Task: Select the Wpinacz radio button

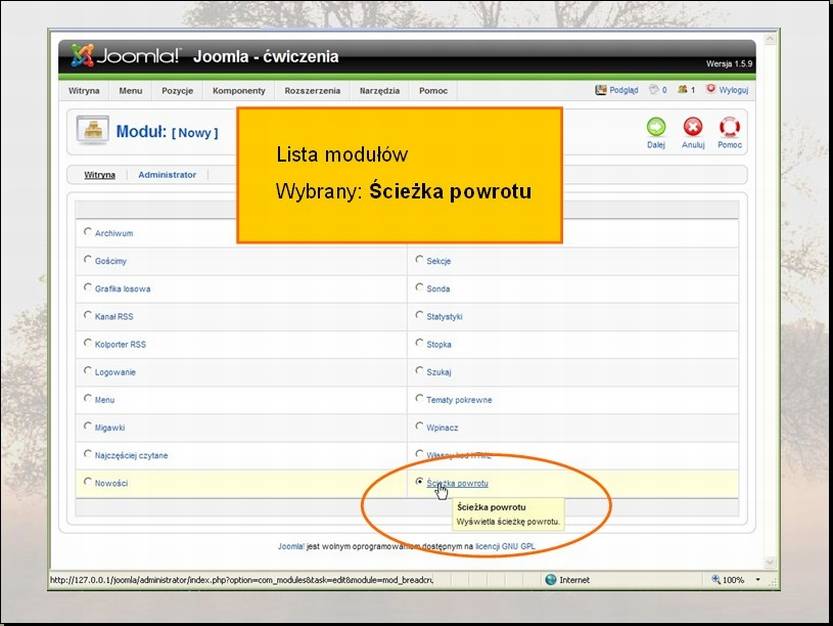Action: point(419,426)
